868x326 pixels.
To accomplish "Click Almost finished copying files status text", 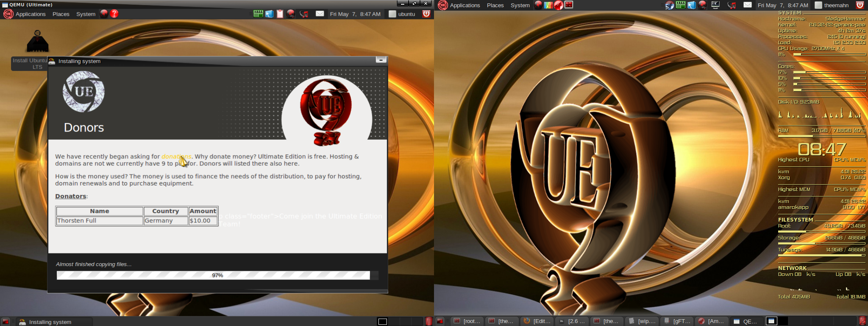I will click(x=94, y=264).
